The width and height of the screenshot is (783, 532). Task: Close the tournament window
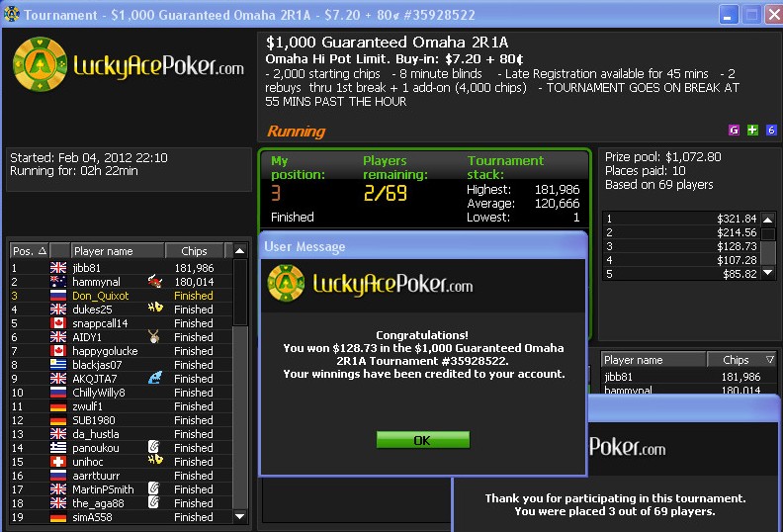774,15
